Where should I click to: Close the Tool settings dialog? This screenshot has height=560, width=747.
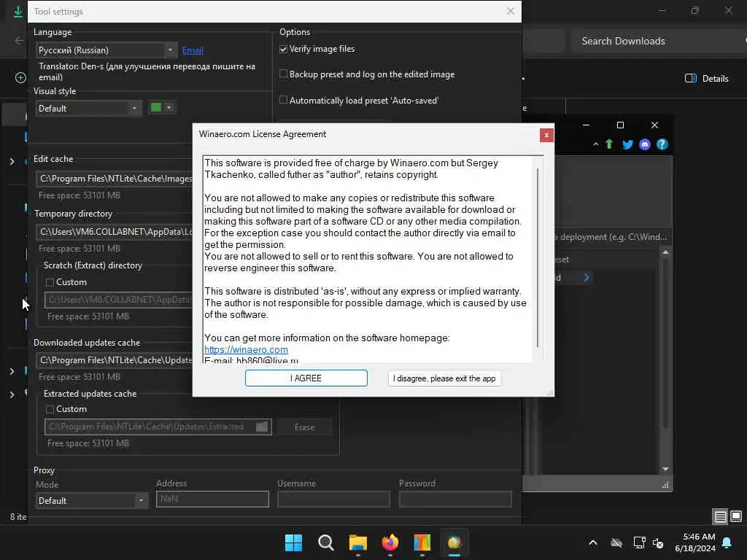point(510,11)
